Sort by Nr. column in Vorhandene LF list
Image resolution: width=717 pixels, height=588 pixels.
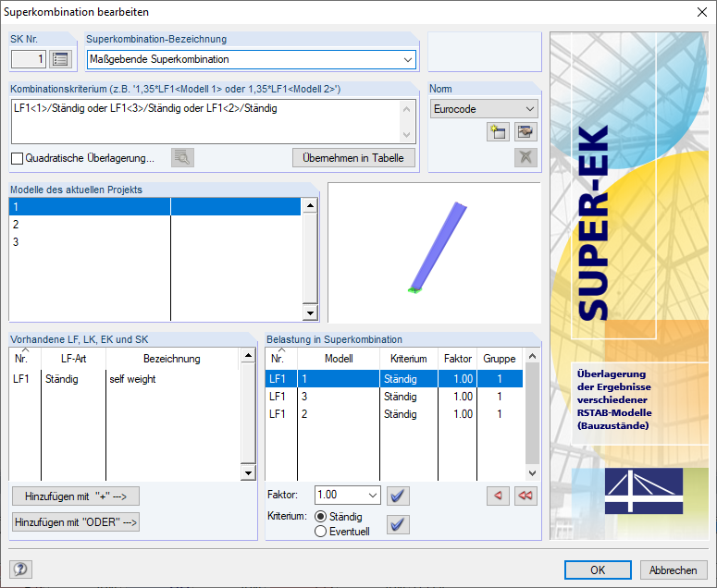coord(25,359)
